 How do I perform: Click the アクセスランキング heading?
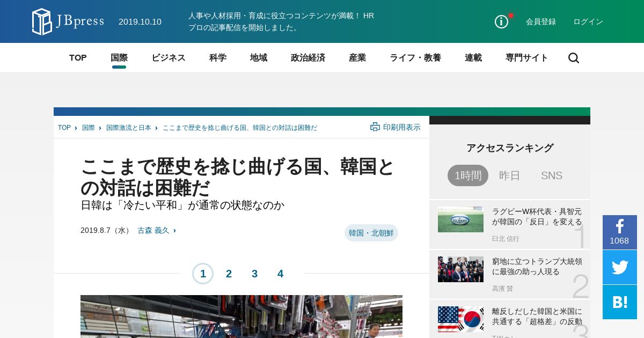point(510,148)
